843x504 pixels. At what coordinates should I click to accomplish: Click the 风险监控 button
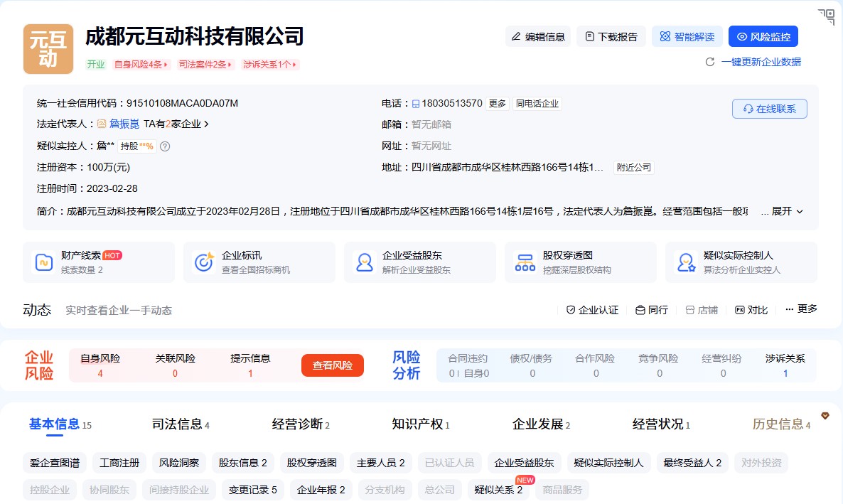click(x=763, y=36)
